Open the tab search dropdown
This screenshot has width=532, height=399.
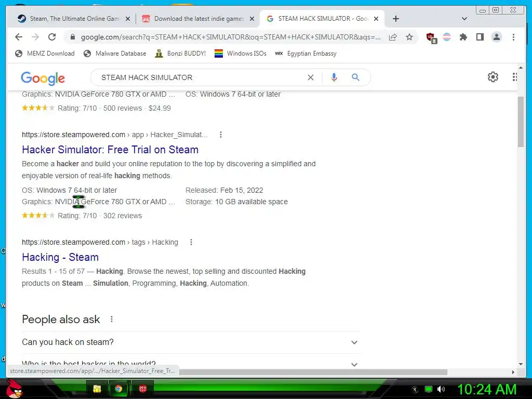pos(464,19)
